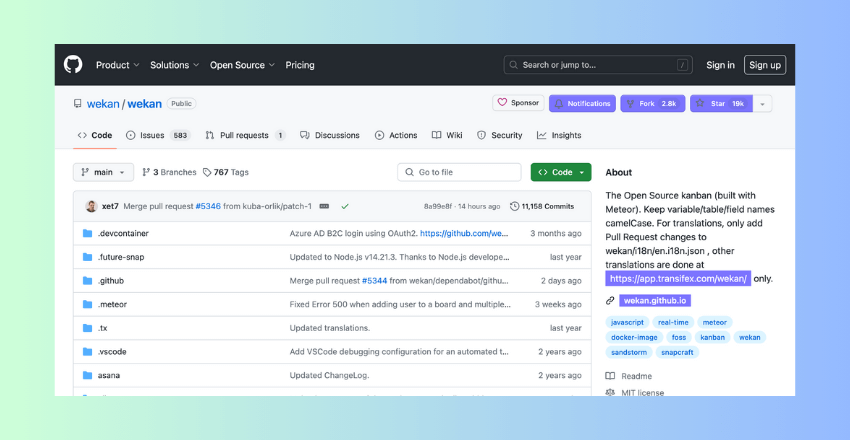Click the kanban topic tag

(x=712, y=338)
